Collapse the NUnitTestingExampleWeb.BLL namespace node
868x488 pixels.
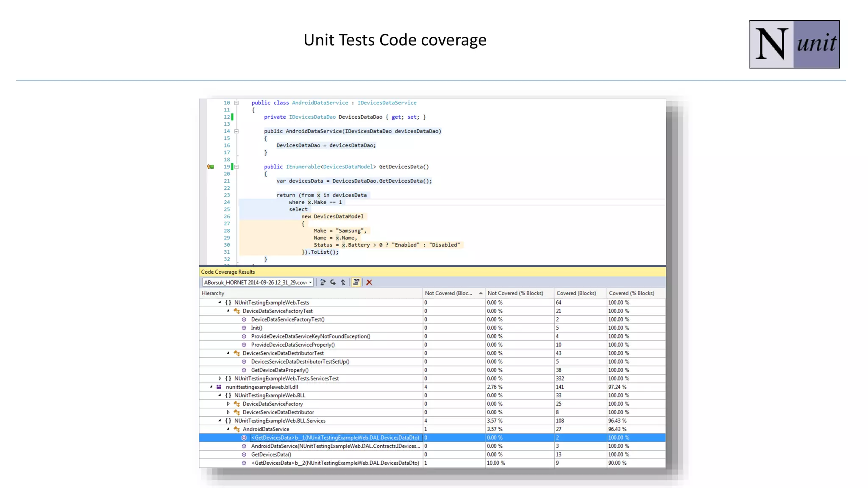click(x=220, y=395)
